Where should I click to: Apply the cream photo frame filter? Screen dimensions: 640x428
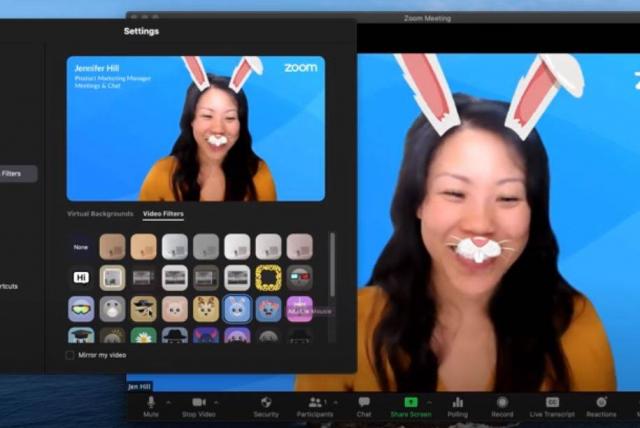(112, 278)
